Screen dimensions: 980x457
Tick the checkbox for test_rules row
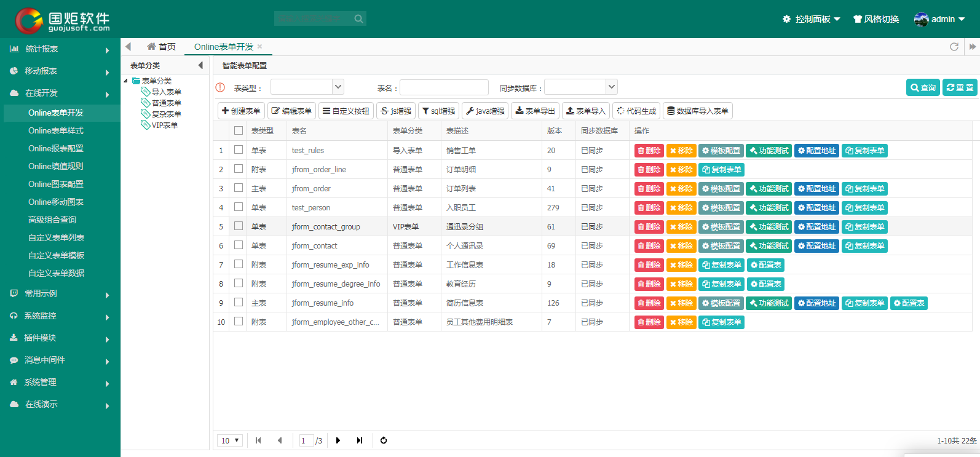coord(239,149)
